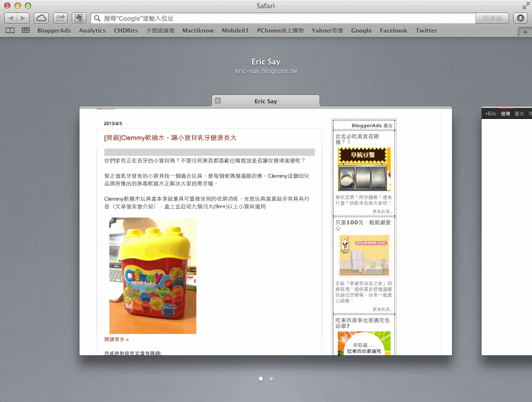Open PChome線上購物 bookmark

pyautogui.click(x=280, y=31)
